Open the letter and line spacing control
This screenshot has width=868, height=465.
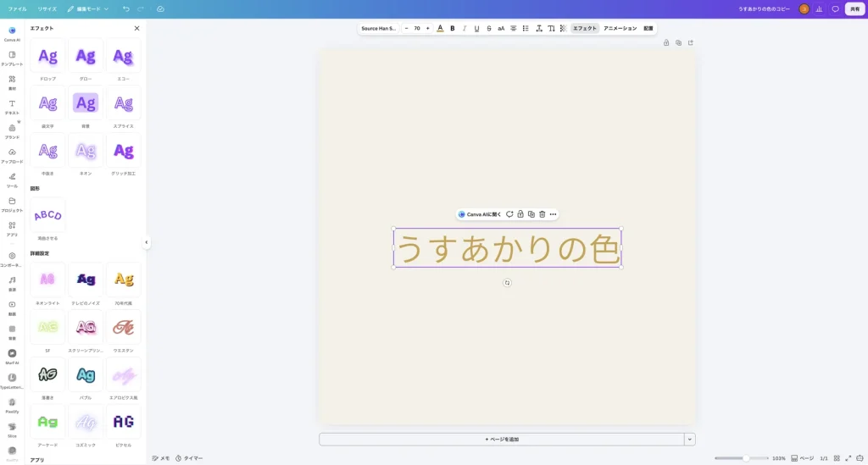pos(538,28)
